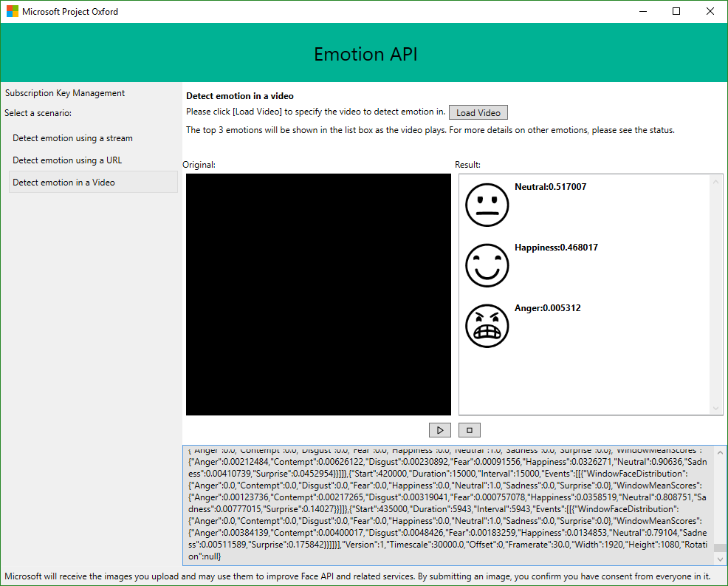
Task: Click the 'Detect emotion in a video' heading
Action: [x=240, y=96]
